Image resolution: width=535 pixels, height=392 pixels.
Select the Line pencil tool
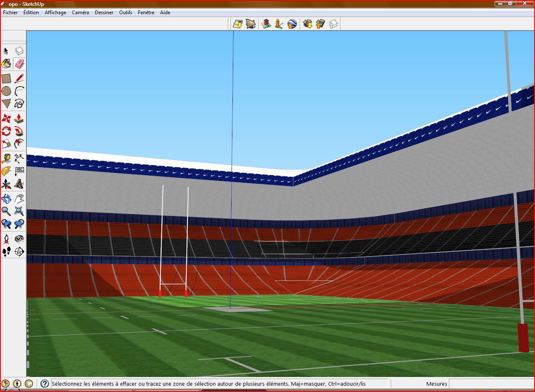(19, 79)
